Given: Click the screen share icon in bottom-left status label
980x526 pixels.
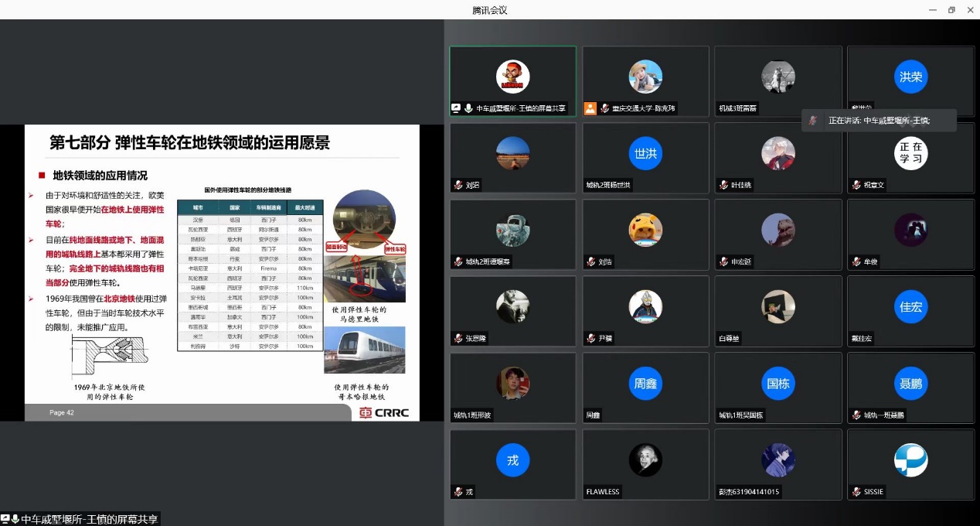Looking at the screenshot, I should [x=5, y=519].
